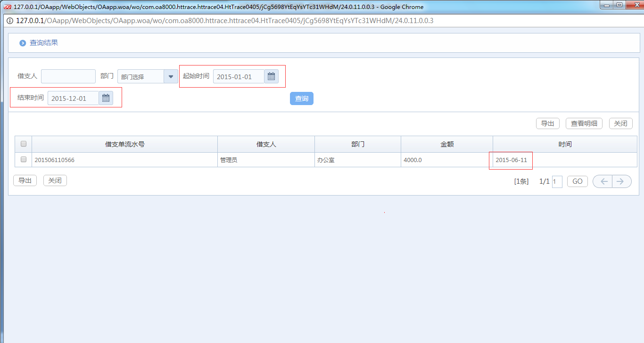Click the 部门选择 combo box field

click(x=140, y=76)
